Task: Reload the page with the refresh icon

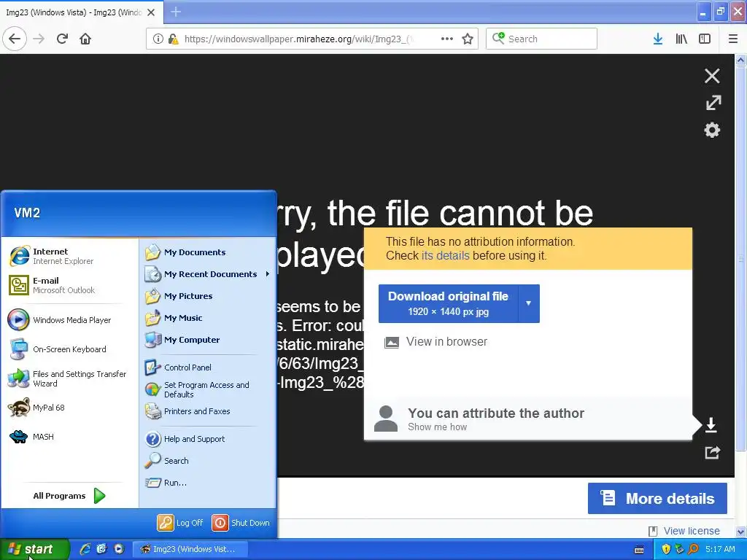Action: tap(62, 39)
